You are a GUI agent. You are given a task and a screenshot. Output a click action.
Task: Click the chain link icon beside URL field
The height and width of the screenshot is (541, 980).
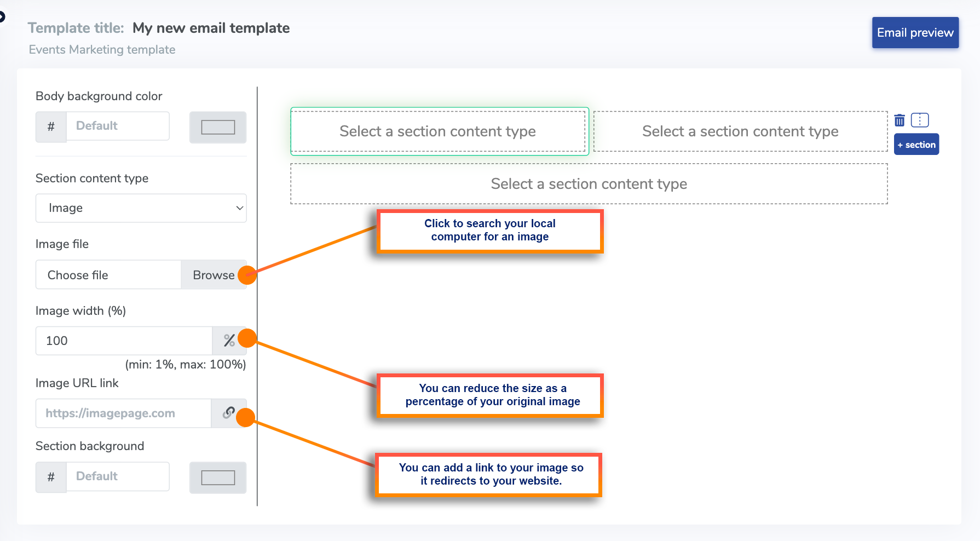[x=229, y=413]
